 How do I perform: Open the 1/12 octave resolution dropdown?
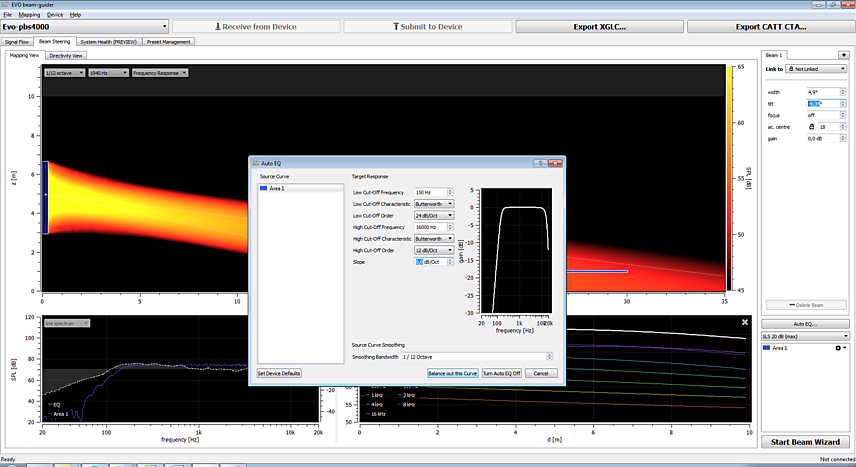[64, 73]
